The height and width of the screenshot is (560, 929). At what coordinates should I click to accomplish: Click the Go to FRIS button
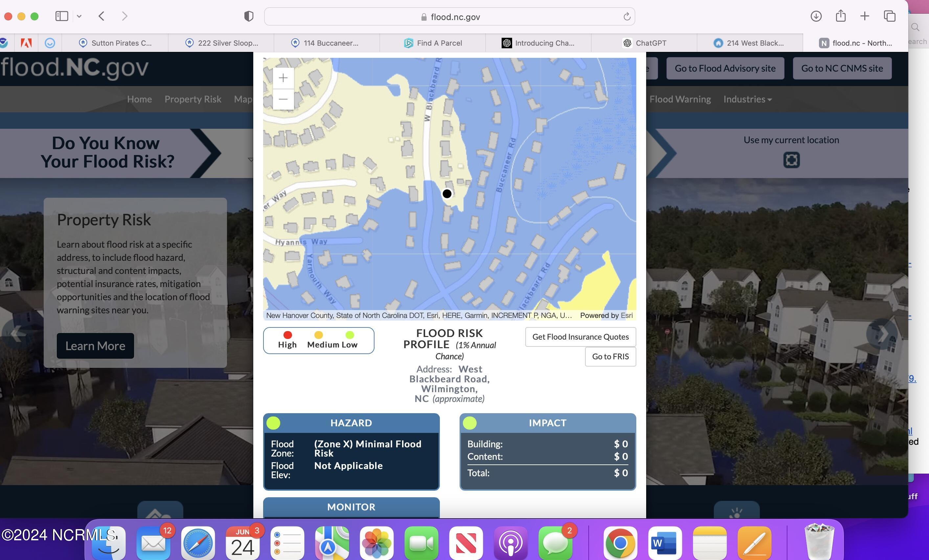coord(610,356)
